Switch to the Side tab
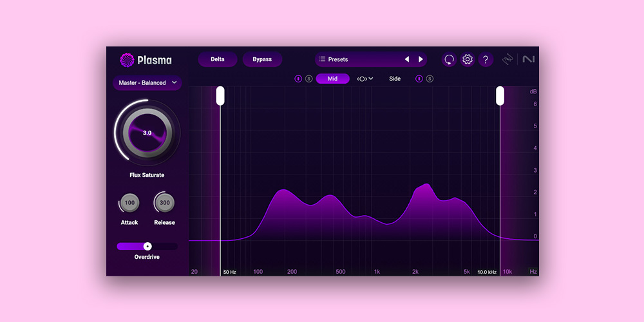Screen dimensions: 644x322 [395, 79]
